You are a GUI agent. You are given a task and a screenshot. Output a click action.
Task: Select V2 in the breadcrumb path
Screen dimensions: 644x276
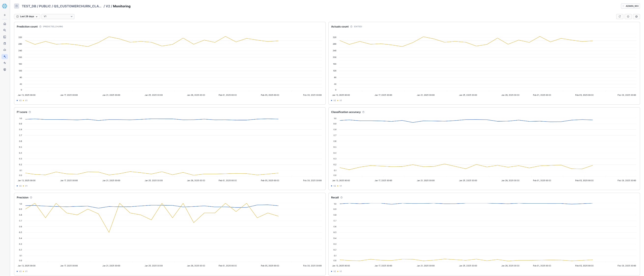108,6
